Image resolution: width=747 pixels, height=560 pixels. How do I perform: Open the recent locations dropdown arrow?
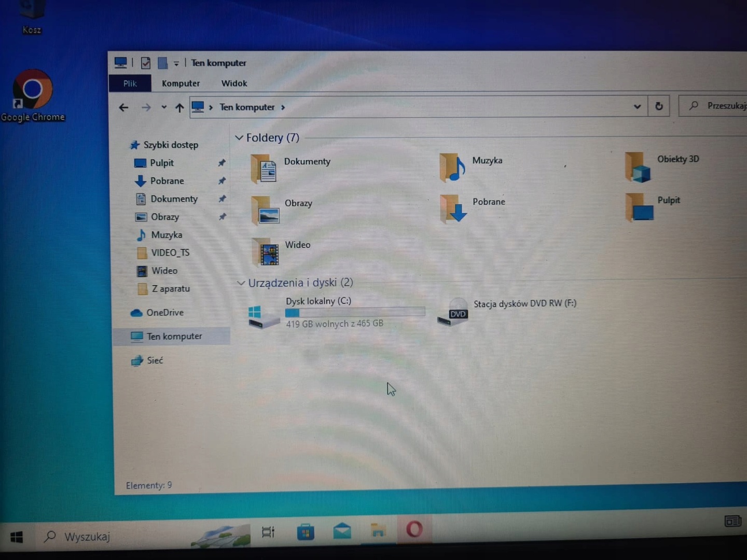point(164,107)
